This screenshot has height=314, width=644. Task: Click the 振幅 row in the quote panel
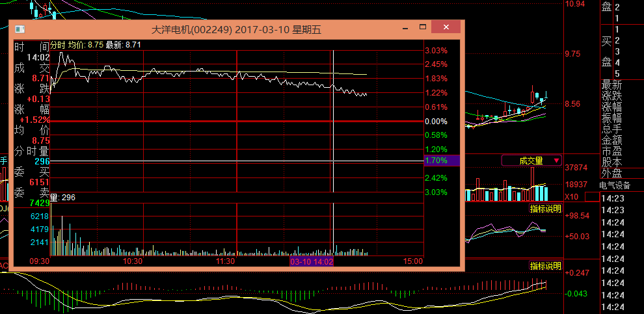612,118
